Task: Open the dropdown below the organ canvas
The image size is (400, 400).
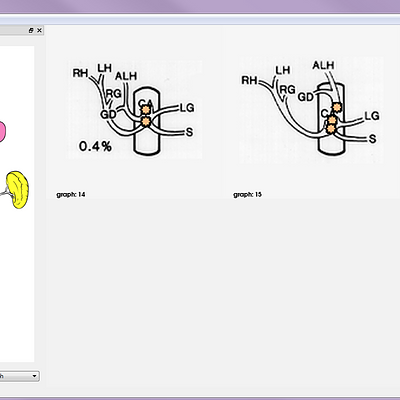Action: pos(19,376)
